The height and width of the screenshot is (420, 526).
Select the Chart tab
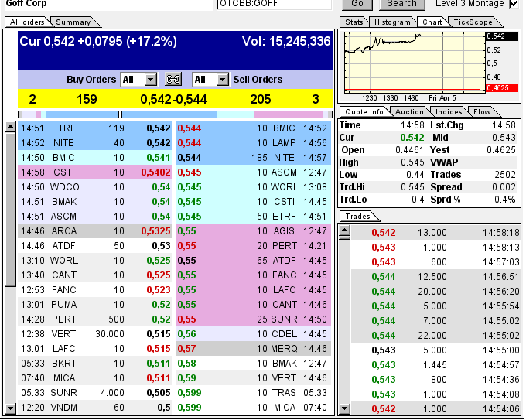click(x=432, y=22)
